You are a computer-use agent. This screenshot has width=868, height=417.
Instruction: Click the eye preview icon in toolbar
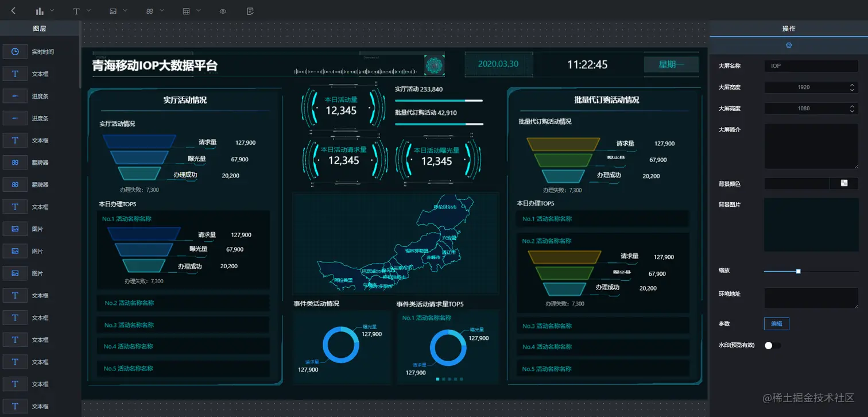tap(223, 11)
